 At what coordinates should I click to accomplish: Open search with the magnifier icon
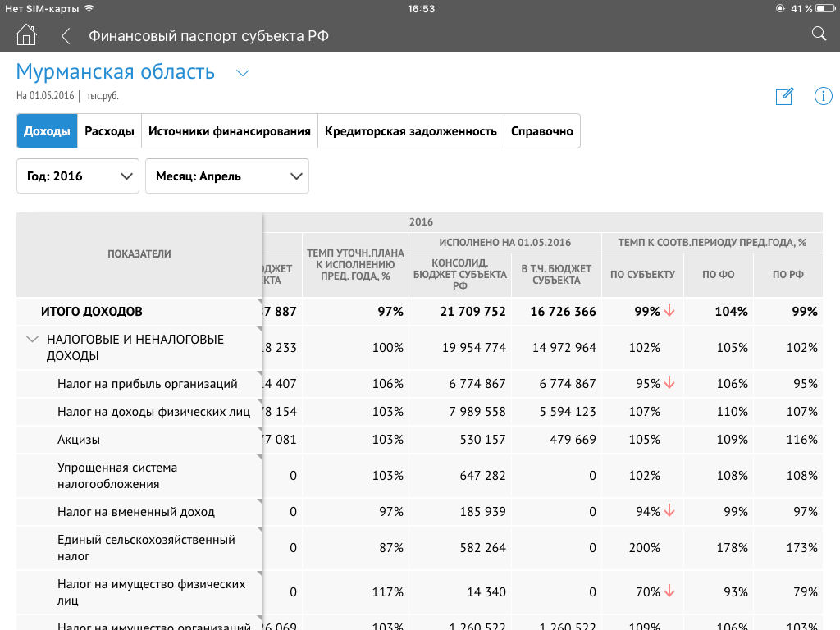(818, 34)
